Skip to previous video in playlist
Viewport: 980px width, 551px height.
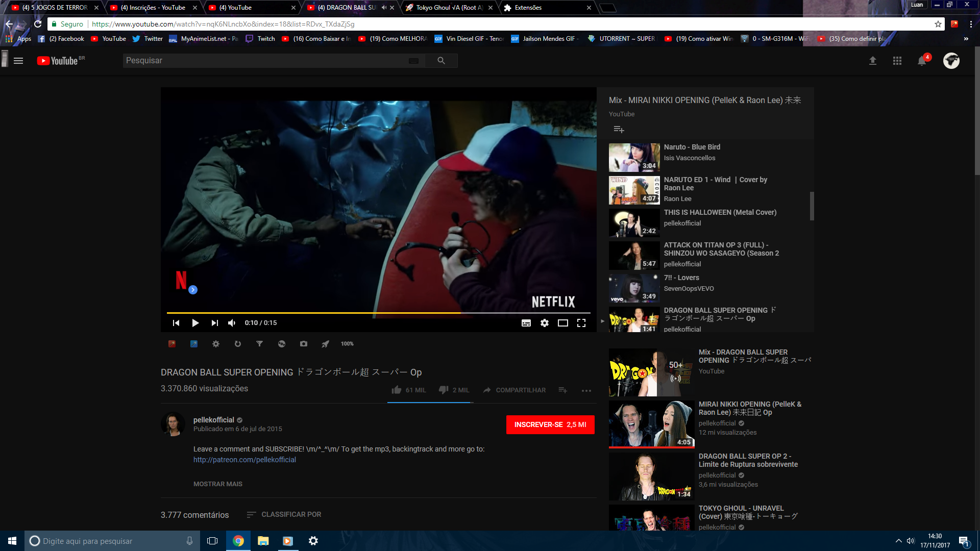click(176, 323)
